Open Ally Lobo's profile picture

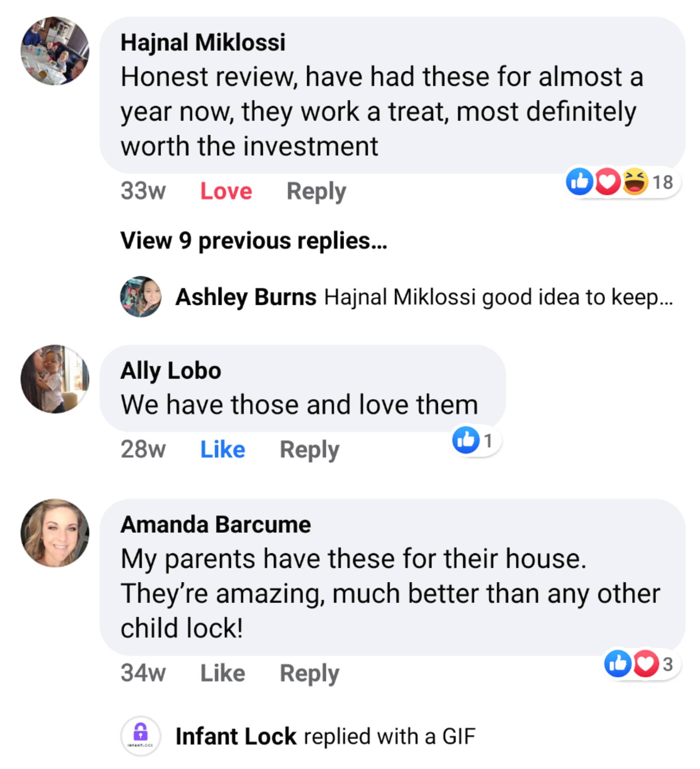pos(55,379)
